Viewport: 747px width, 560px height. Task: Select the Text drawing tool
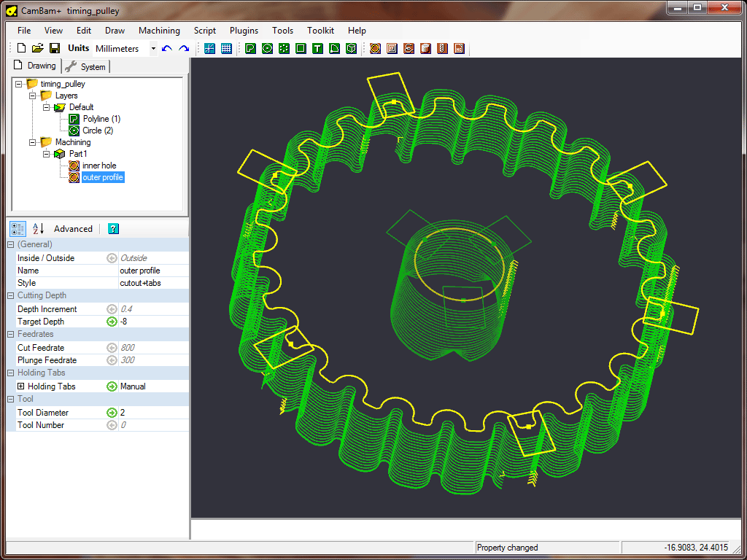[318, 49]
